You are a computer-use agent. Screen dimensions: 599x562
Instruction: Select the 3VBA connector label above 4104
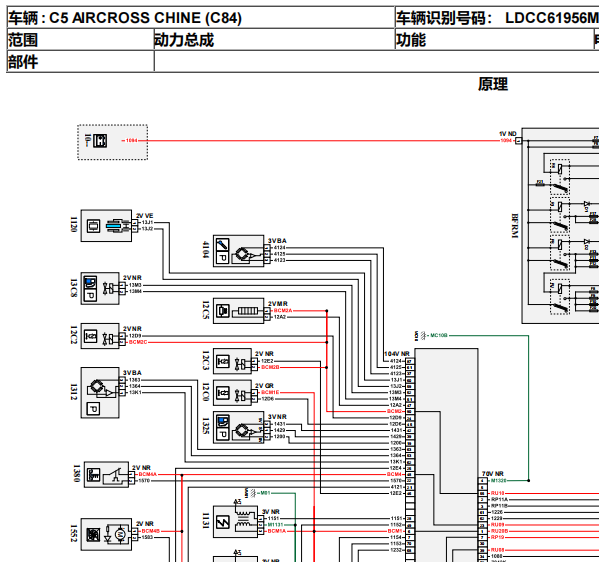pyautogui.click(x=277, y=241)
